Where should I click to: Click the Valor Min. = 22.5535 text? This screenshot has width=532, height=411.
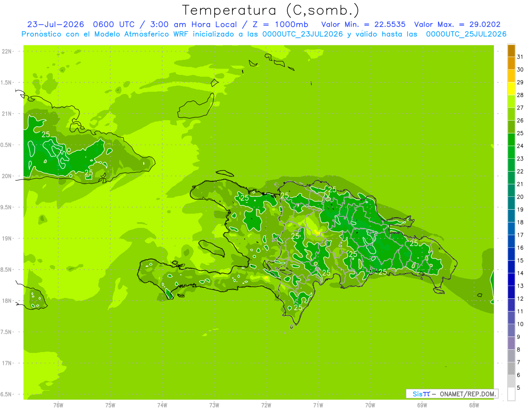(363, 25)
